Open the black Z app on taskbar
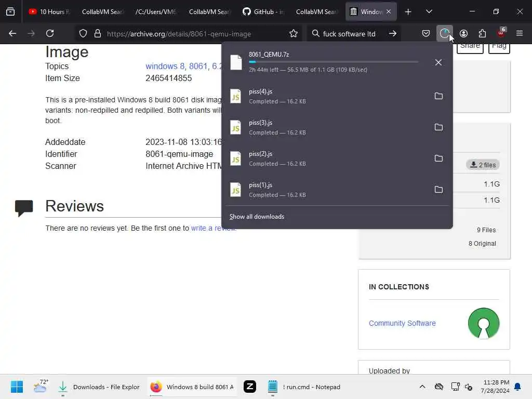 tap(250, 387)
